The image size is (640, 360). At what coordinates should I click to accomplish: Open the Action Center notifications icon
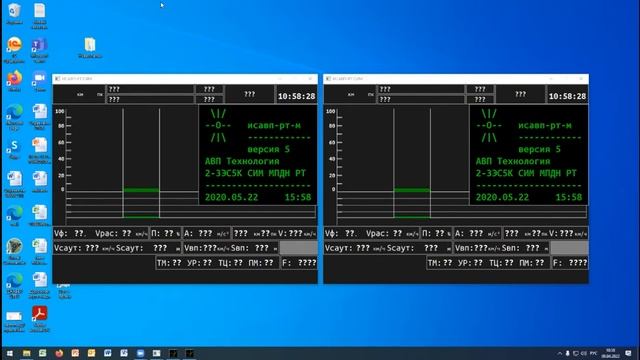click(628, 353)
